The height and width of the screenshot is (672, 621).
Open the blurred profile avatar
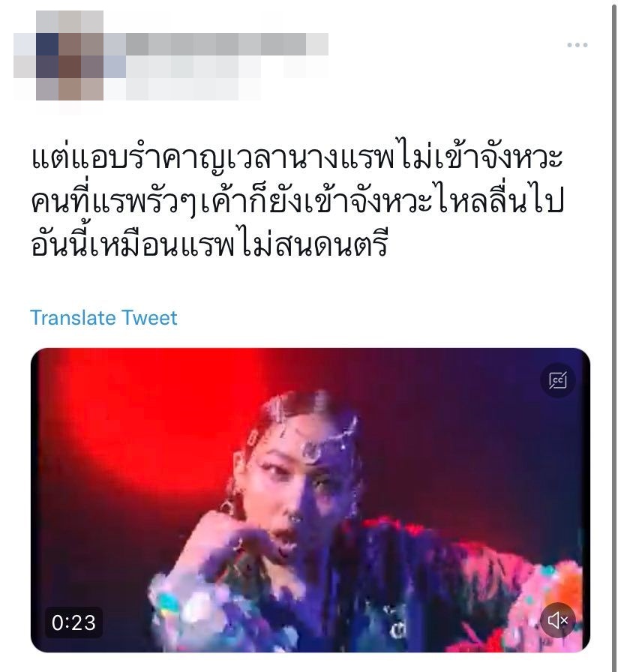tap(70, 55)
